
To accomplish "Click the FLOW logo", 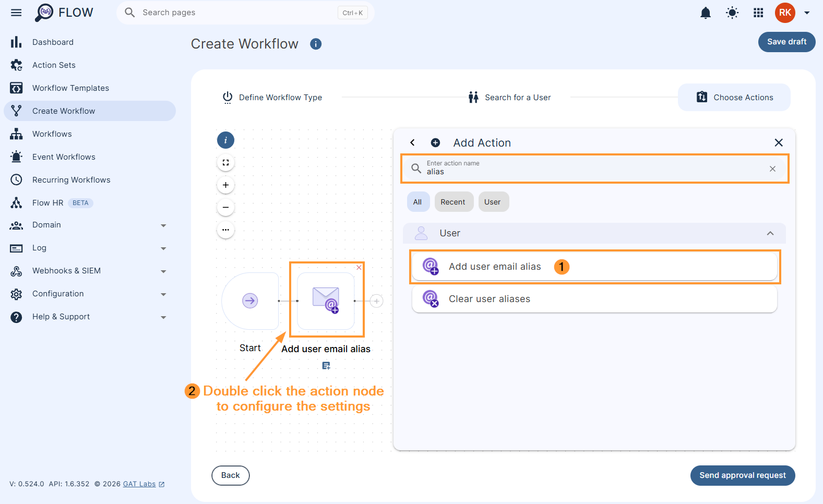I will [x=64, y=13].
